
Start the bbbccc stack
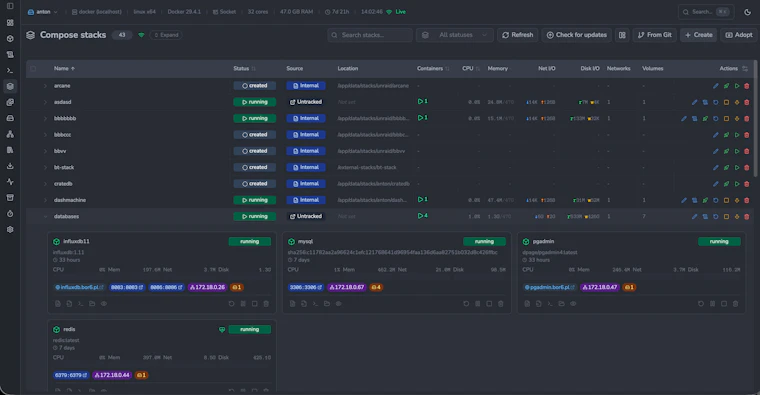click(737, 135)
